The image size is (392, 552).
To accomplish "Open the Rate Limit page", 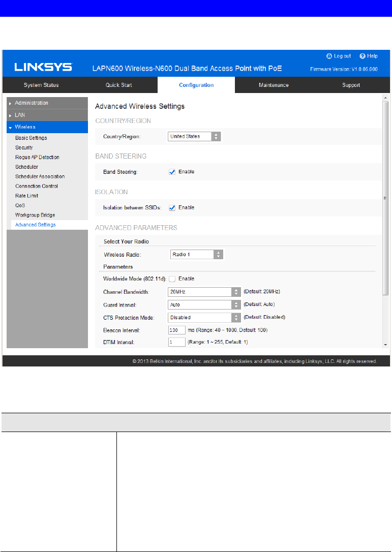I will tap(27, 196).
